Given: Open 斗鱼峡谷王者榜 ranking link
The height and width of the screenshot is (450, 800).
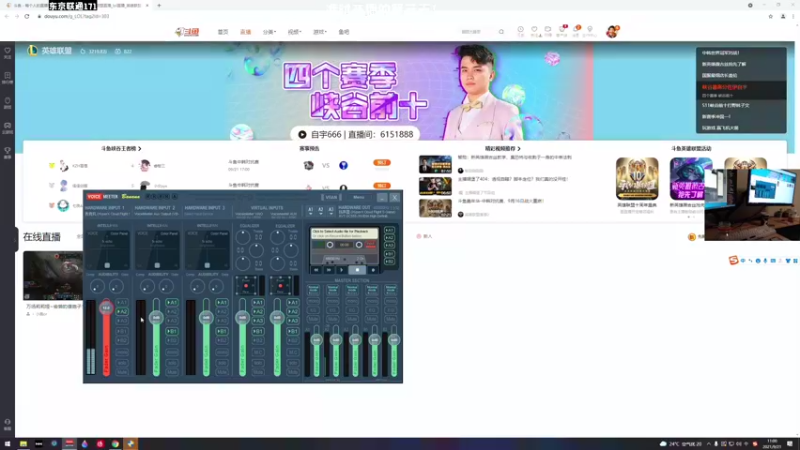Looking at the screenshot, I should coord(121,148).
